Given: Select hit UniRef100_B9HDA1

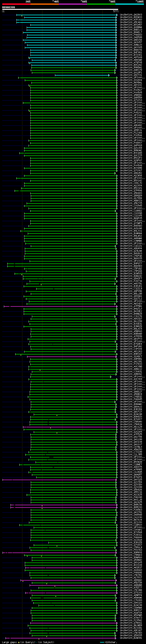Looking at the screenshot, I should pyautogui.click(x=131, y=67).
